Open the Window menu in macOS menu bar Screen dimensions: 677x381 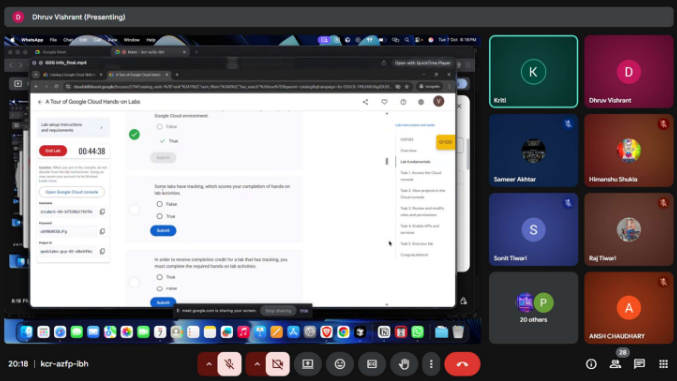coord(132,40)
